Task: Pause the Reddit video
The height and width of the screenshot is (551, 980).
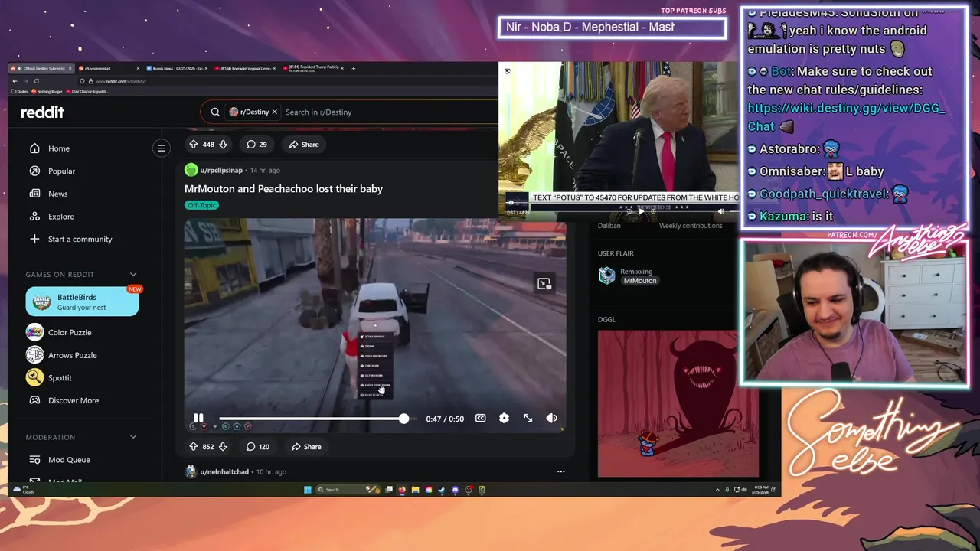Action: pyautogui.click(x=198, y=418)
